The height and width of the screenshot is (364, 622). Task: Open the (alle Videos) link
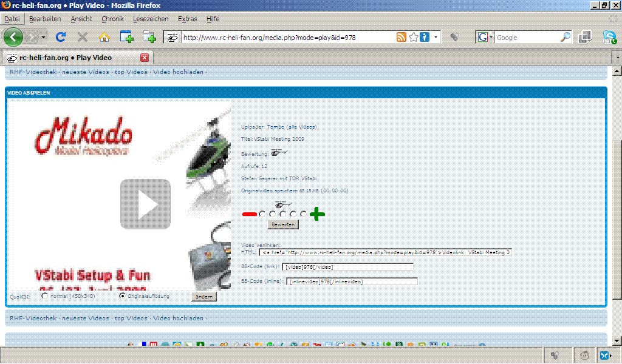(x=301, y=127)
